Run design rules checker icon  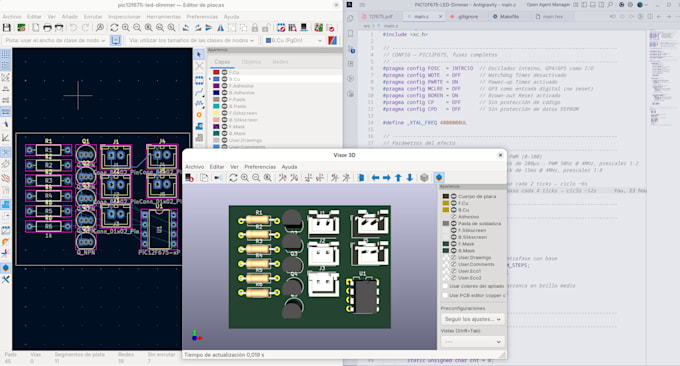(x=331, y=28)
